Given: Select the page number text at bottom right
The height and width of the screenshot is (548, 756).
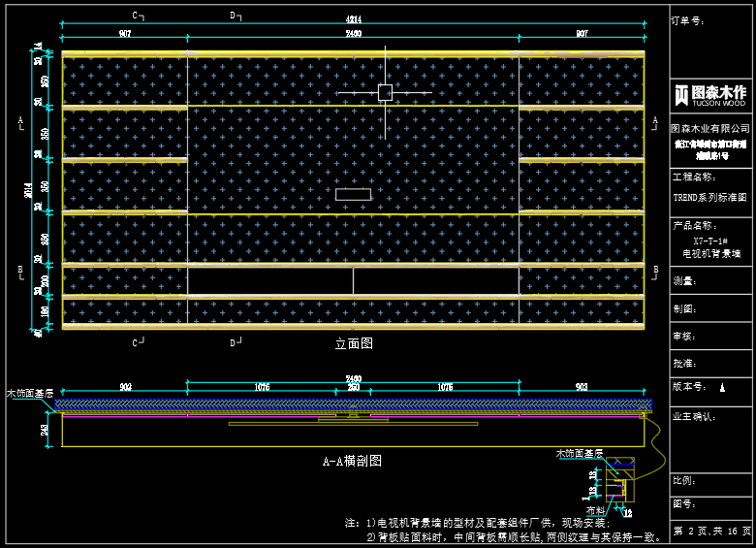Looking at the screenshot, I should point(711,532).
